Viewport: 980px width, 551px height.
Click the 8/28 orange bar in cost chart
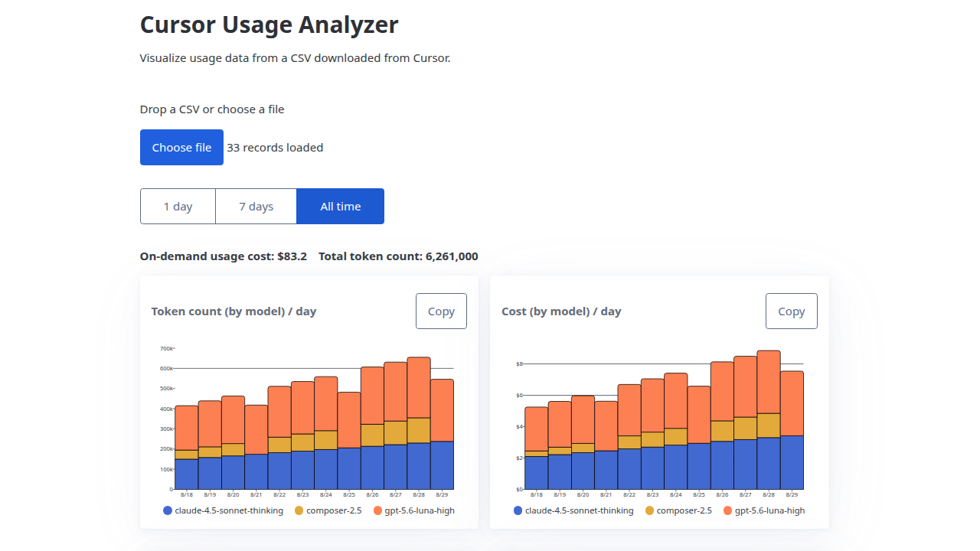769,382
